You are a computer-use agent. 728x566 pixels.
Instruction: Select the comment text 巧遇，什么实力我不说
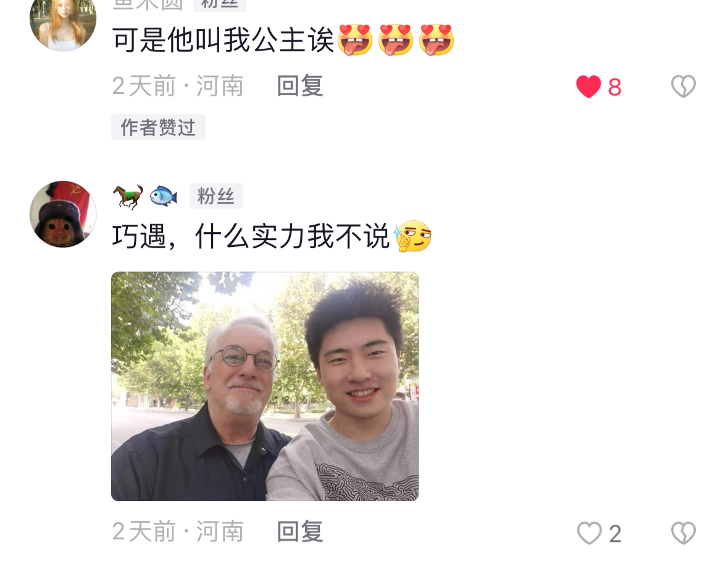[x=251, y=236]
